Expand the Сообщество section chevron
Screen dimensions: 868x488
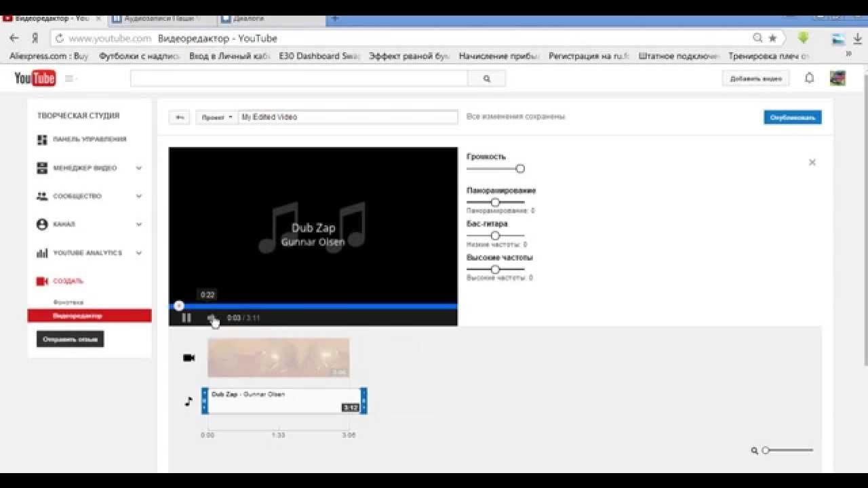[138, 197]
